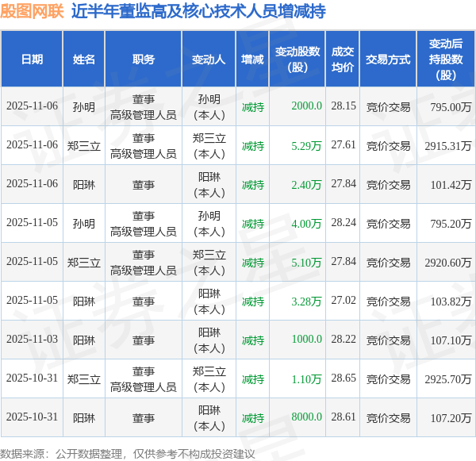Click the 变动人 column header

tap(209, 59)
